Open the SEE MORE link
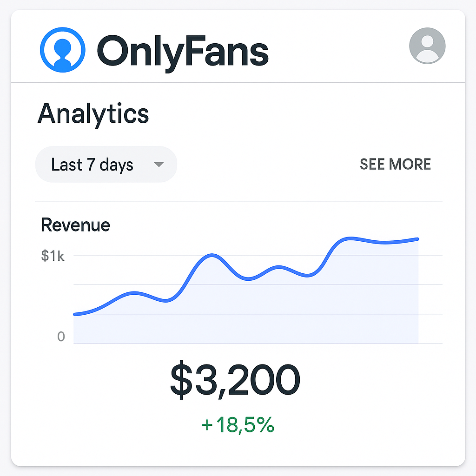This screenshot has height=476, width=476. coord(395,164)
